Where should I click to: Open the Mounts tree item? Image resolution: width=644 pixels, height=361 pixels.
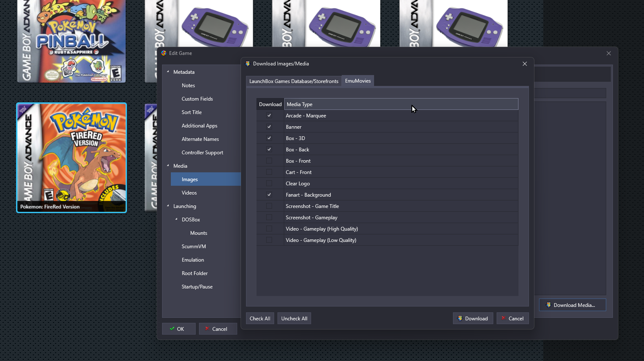[x=199, y=233]
